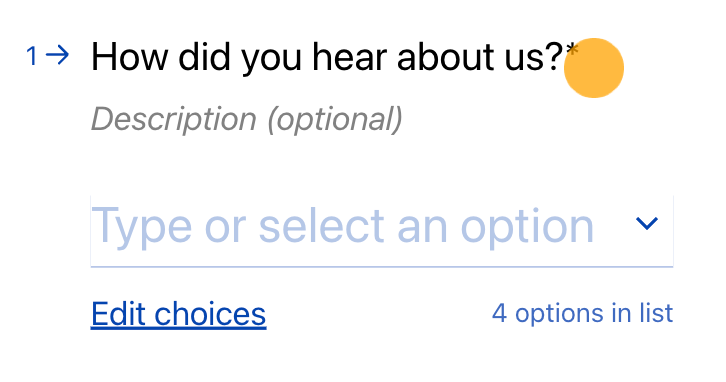This screenshot has height=382, width=726.
Task: Click the '4 options in list' counter
Action: click(x=582, y=313)
